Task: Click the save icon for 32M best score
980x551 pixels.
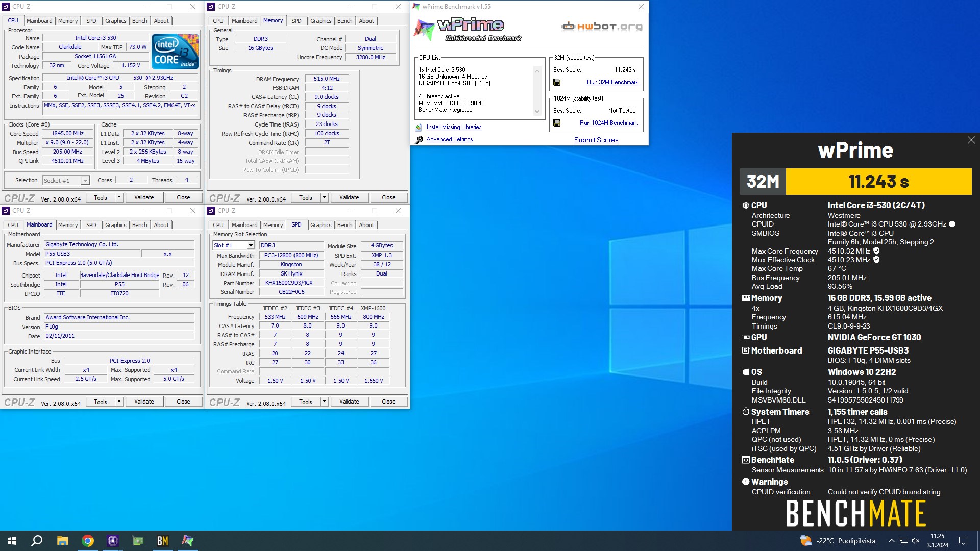Action: [557, 82]
